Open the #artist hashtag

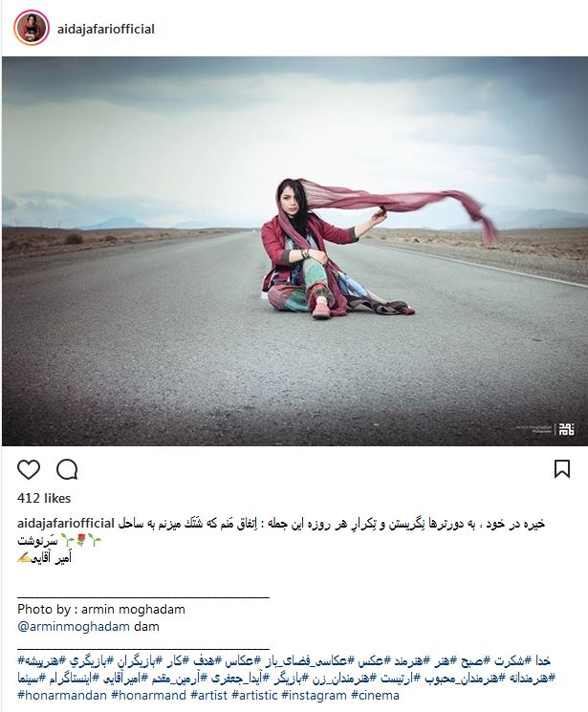209,695
